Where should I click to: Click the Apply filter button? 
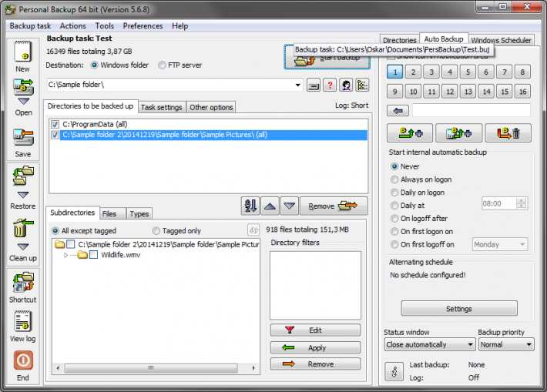pos(315,347)
